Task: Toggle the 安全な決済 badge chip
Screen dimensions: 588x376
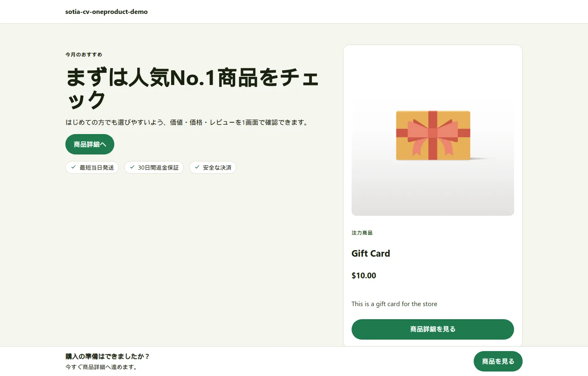Action: click(x=212, y=167)
